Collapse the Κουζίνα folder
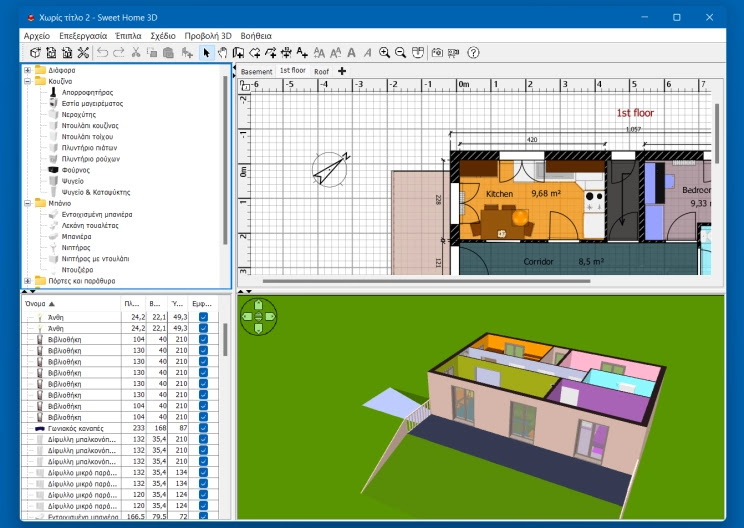Image resolution: width=744 pixels, height=528 pixels. click(x=28, y=81)
